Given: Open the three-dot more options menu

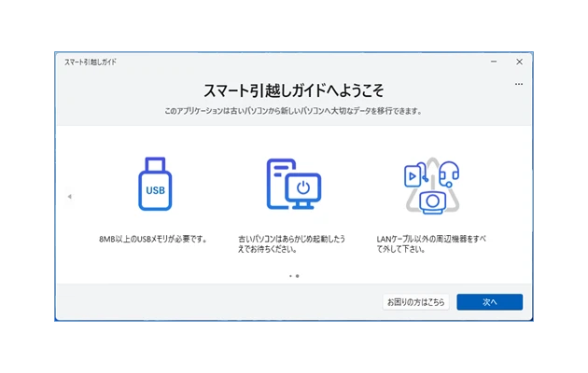Looking at the screenshot, I should 519,84.
